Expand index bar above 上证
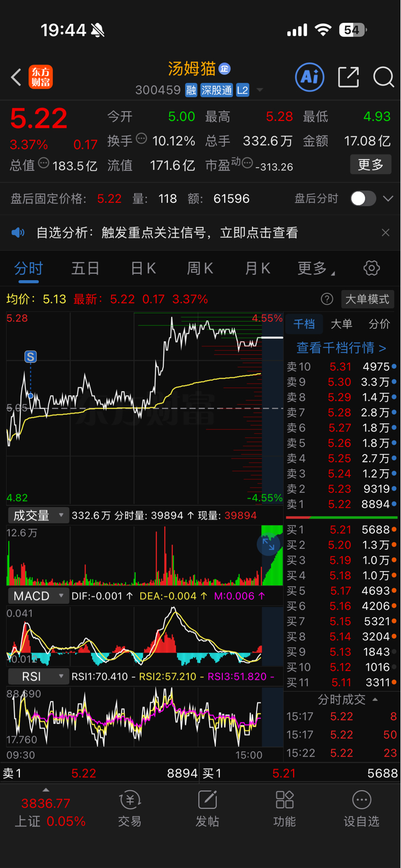The image size is (401, 868). [x=46, y=790]
